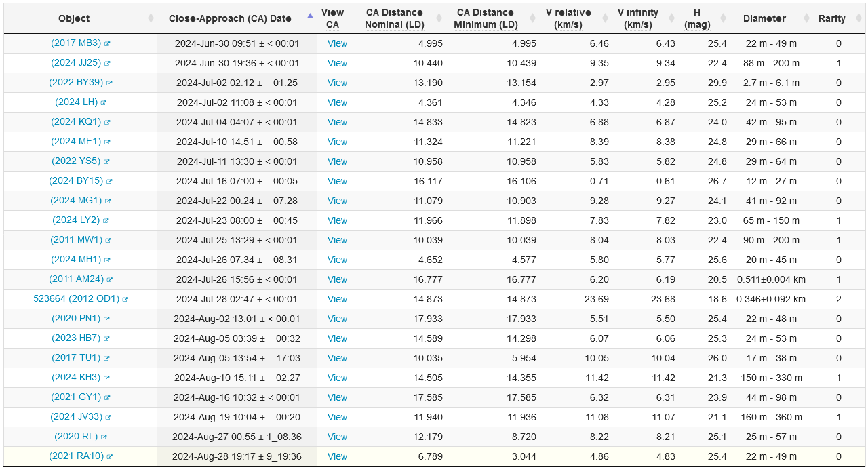Select diameter 0.511±0.004 km

pyautogui.click(x=772, y=279)
